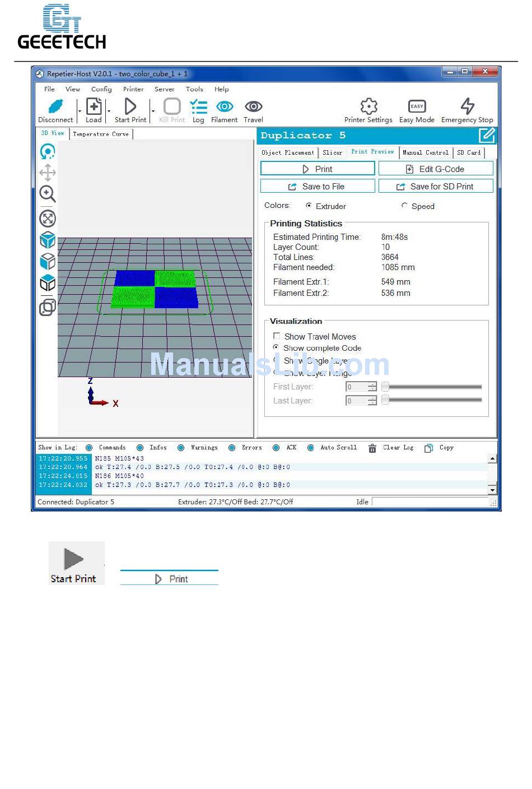Viewport: 532px width, 789px height.
Task: Click the large Start Print image below window
Action: coord(77,563)
